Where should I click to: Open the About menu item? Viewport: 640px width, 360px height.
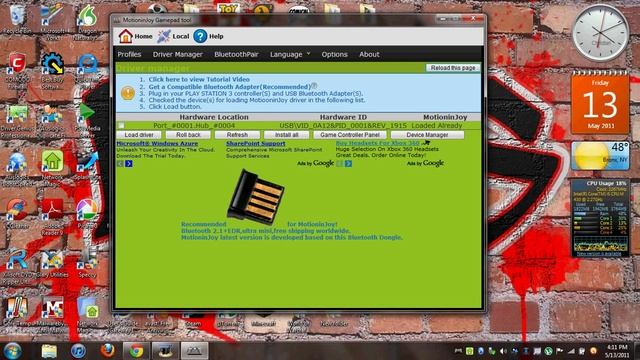pos(369,54)
